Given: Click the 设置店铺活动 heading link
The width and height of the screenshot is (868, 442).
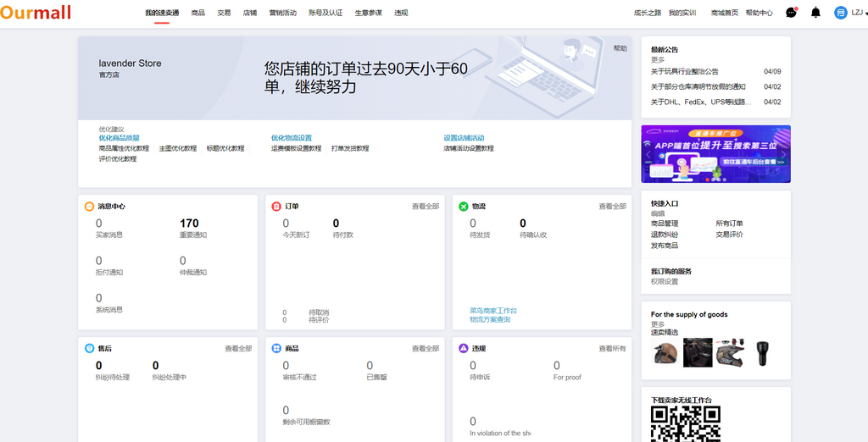Looking at the screenshot, I should point(464,138).
